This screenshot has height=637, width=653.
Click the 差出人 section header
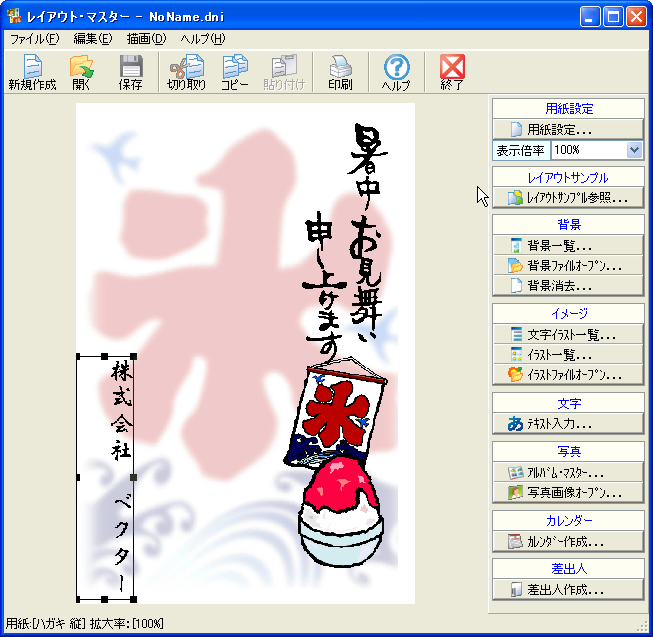(x=569, y=569)
